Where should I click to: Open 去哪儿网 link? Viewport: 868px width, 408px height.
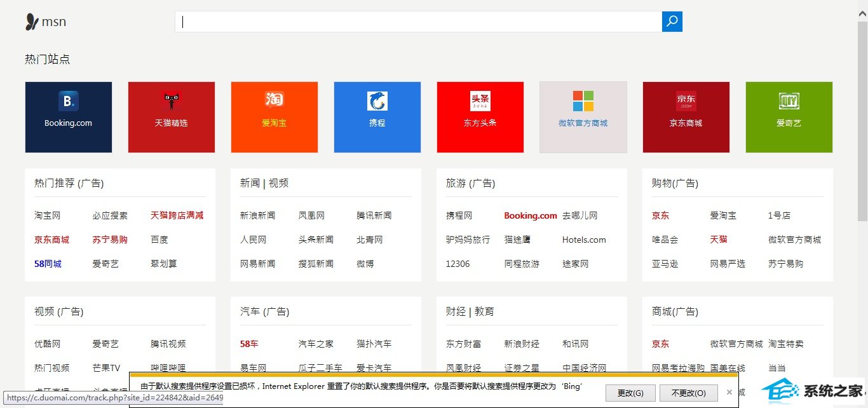coord(580,215)
